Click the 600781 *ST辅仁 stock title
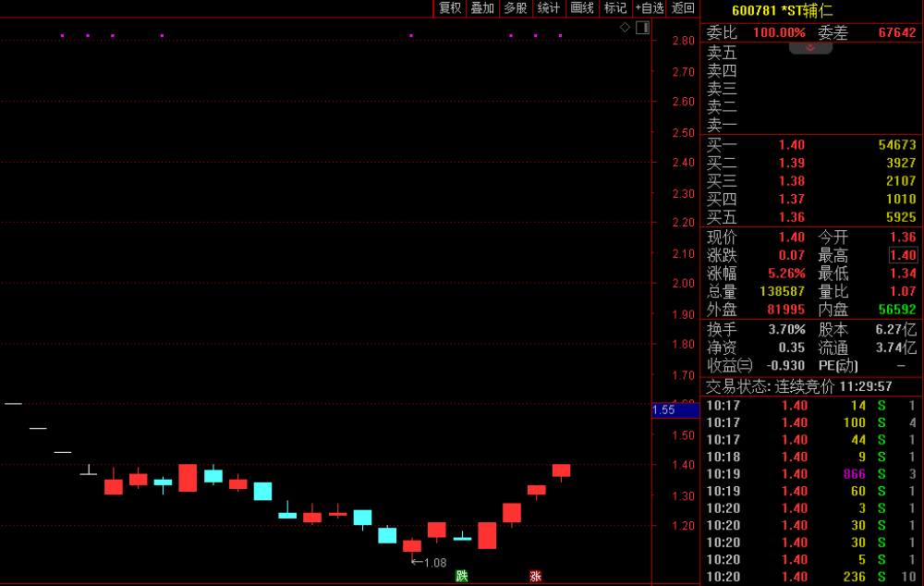Screen dimensions: 924x586 pyautogui.click(x=782, y=10)
